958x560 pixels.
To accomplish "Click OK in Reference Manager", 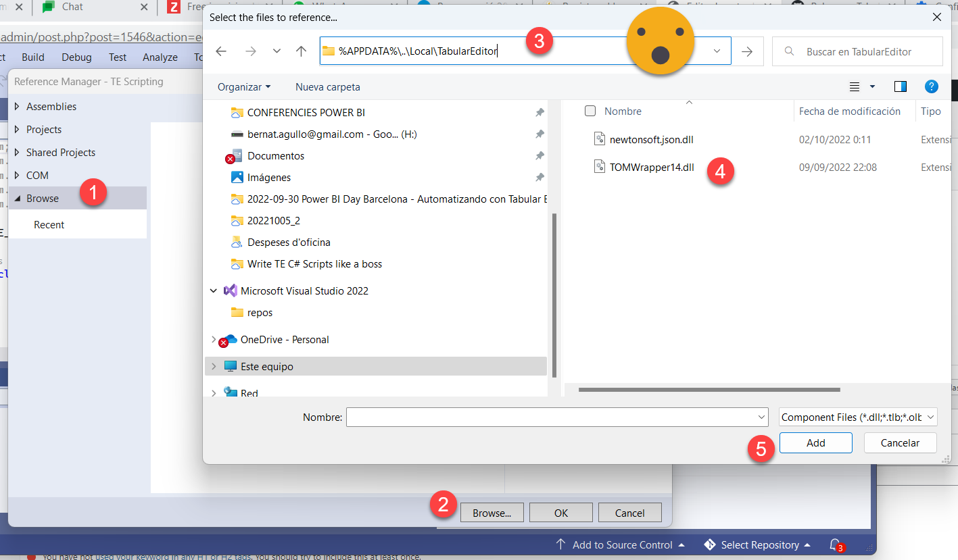I will (561, 513).
